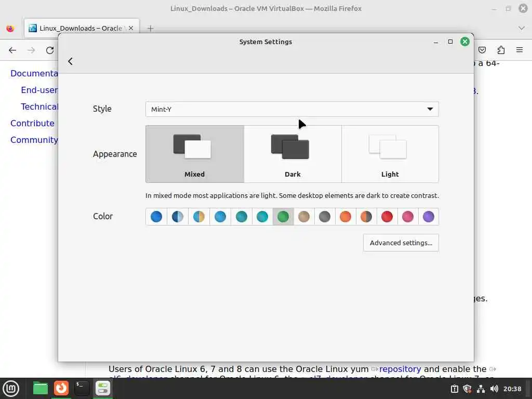Image resolution: width=532 pixels, height=399 pixels.
Task: Go back in System Settings
Action: pyautogui.click(x=70, y=61)
